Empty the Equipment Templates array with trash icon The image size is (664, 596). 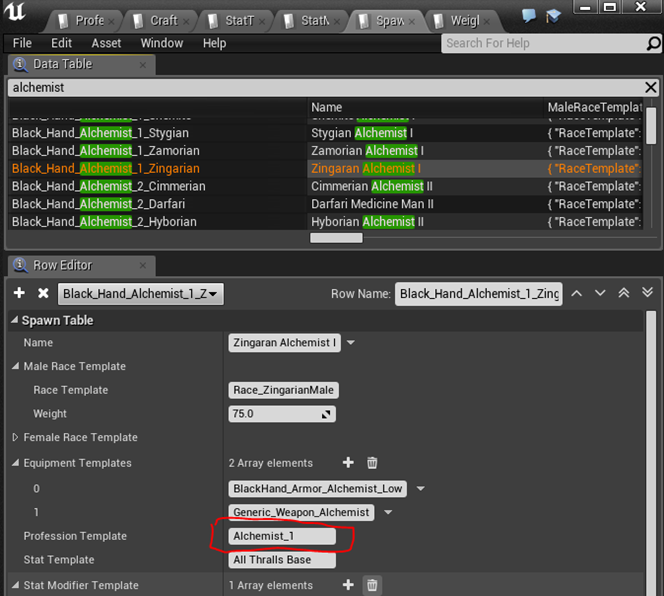pyautogui.click(x=372, y=463)
